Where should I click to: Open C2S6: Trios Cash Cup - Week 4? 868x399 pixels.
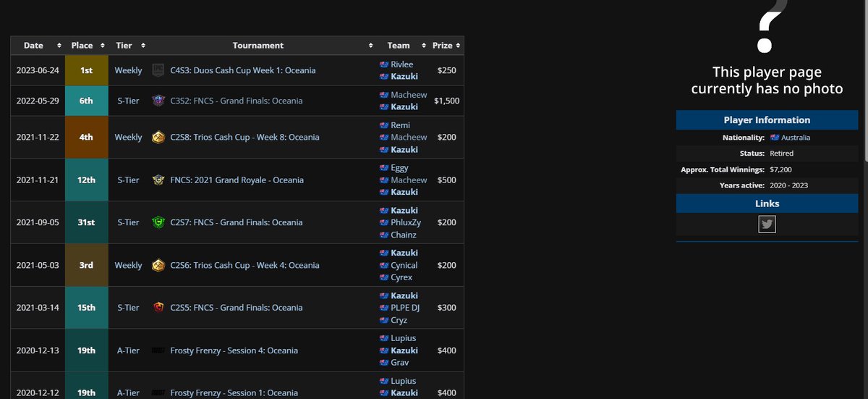(244, 265)
